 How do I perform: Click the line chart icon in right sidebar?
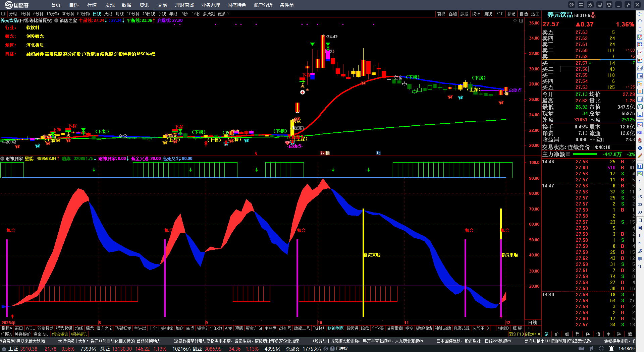point(640,53)
